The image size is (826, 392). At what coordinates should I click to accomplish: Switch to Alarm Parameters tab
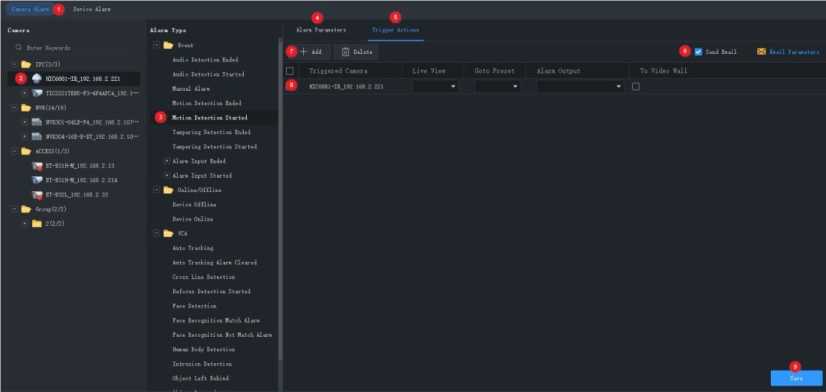click(x=321, y=30)
